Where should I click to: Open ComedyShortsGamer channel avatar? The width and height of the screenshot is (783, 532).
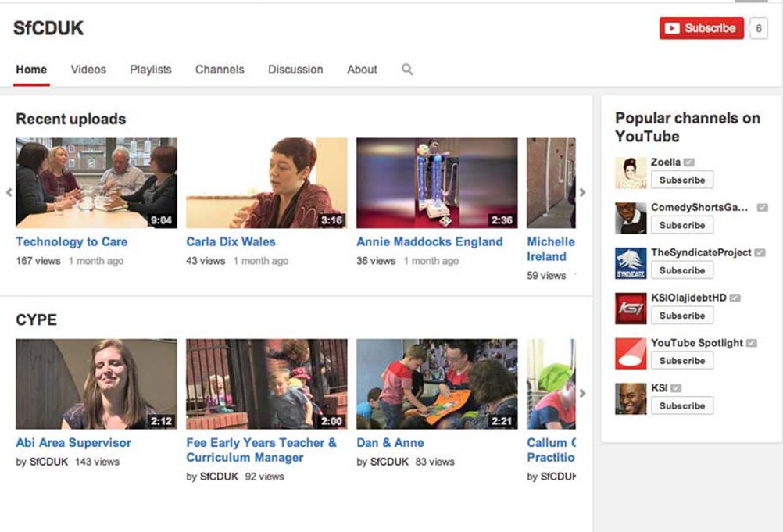pos(631,218)
